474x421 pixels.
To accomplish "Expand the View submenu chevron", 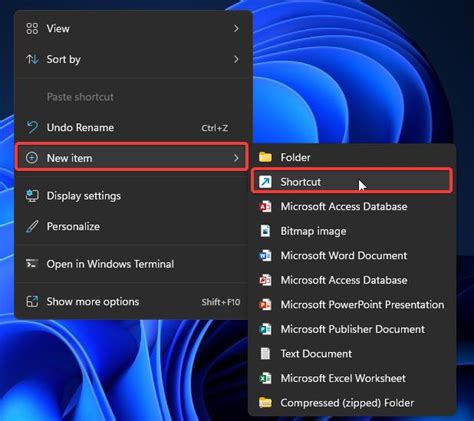I will [236, 29].
